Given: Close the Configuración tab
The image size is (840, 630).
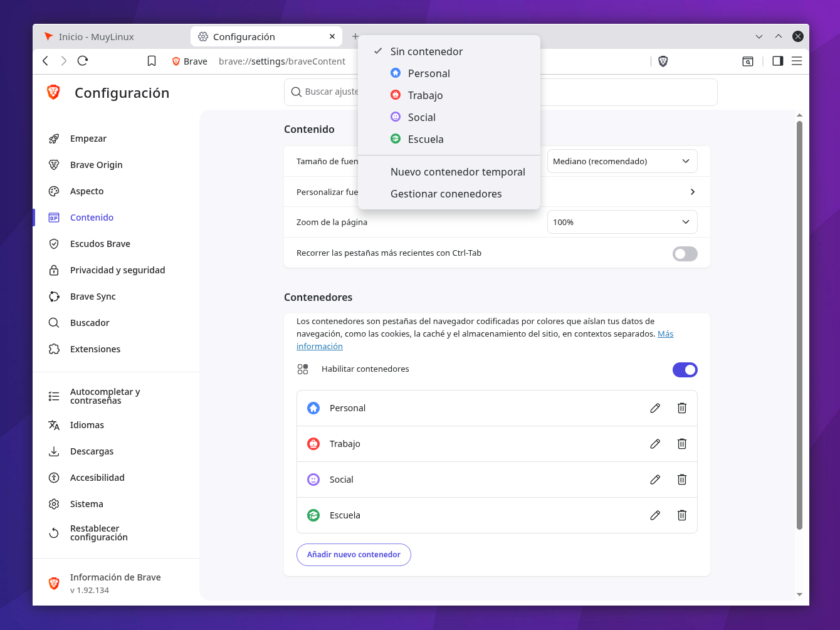Looking at the screenshot, I should pos(332,36).
